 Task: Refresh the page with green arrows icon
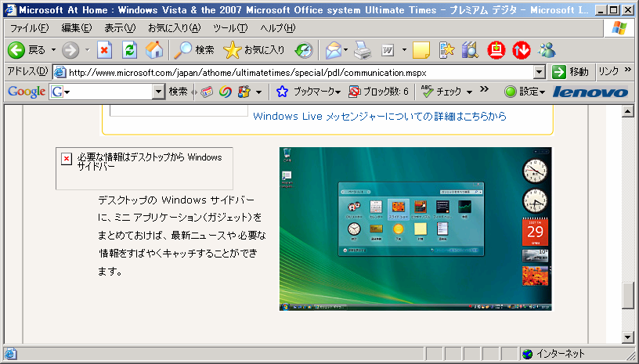129,50
